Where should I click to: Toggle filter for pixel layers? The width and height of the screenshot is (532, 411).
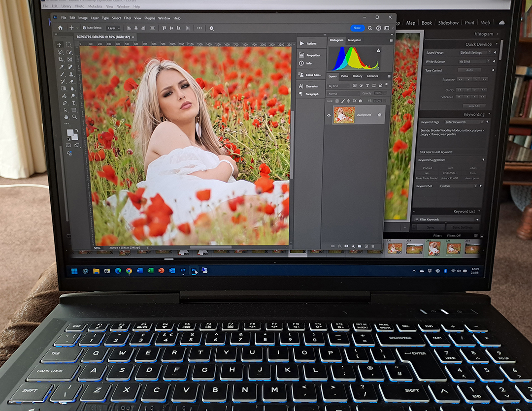(355, 86)
